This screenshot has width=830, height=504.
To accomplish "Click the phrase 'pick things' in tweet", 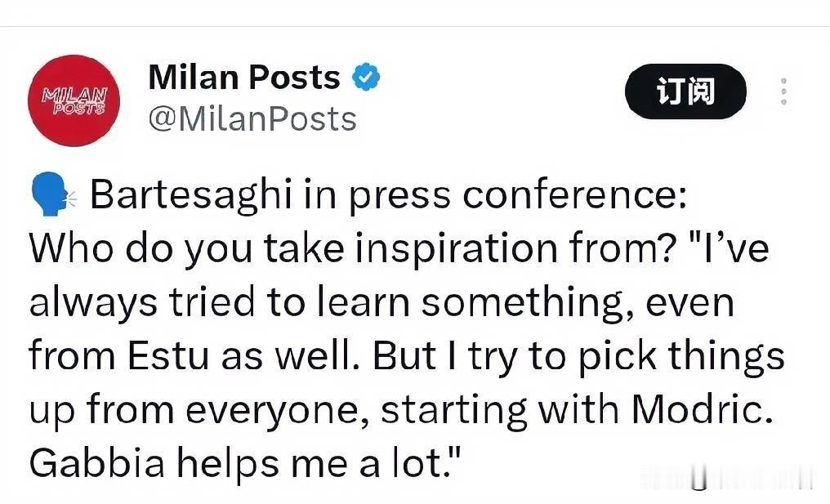I will coord(681,356).
